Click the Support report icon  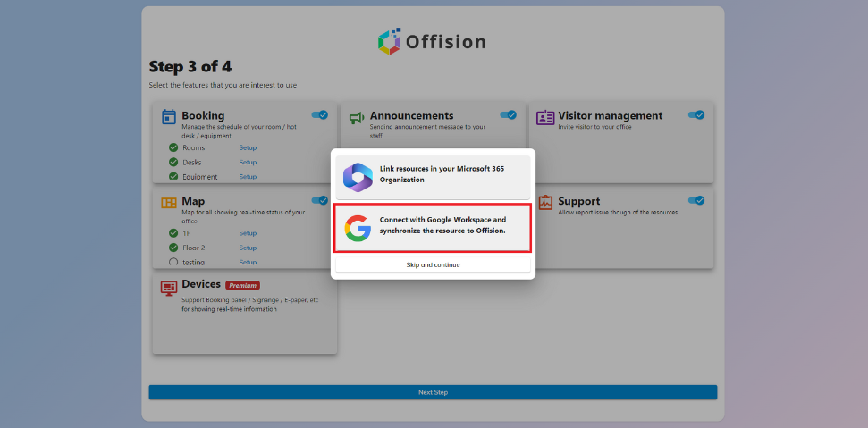(x=545, y=203)
